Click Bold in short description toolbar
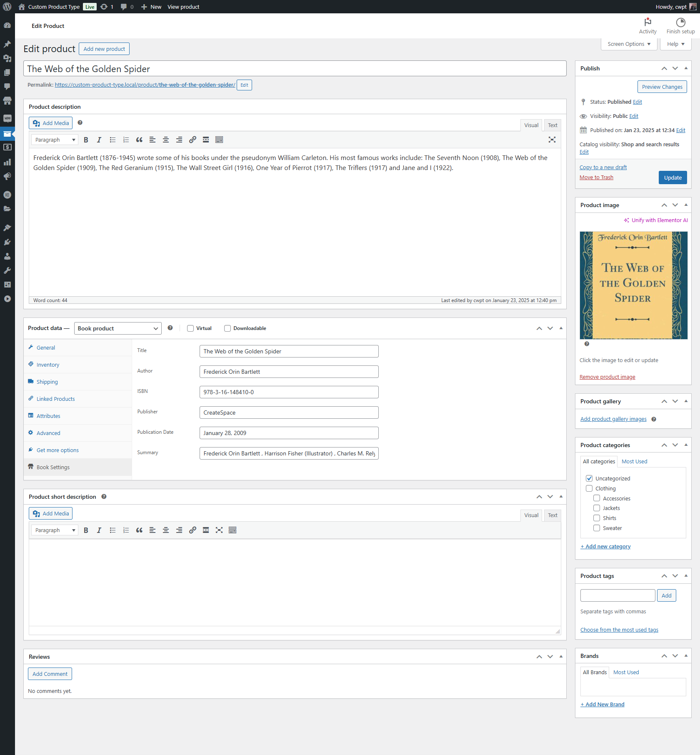The height and width of the screenshot is (755, 700). (x=86, y=530)
